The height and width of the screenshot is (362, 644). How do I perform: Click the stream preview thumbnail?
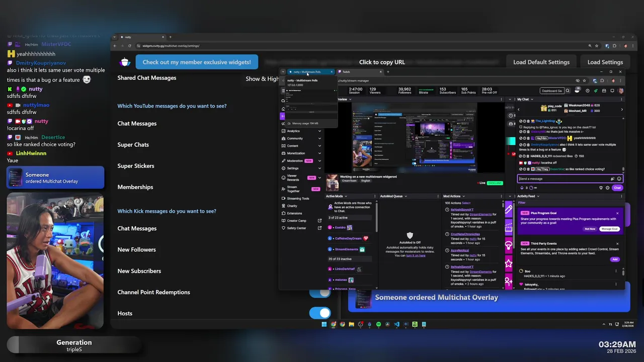coord(415,137)
